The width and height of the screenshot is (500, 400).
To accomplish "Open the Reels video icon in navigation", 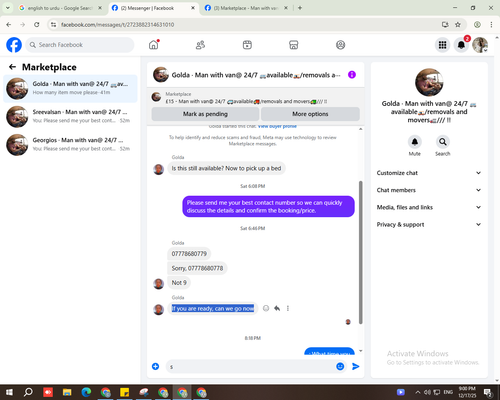I will point(247,45).
